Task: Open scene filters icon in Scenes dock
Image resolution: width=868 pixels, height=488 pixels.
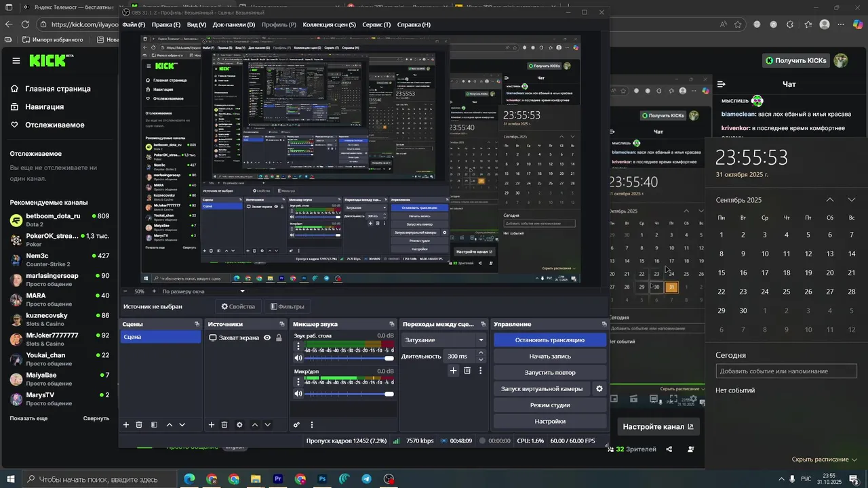Action: pyautogui.click(x=154, y=425)
